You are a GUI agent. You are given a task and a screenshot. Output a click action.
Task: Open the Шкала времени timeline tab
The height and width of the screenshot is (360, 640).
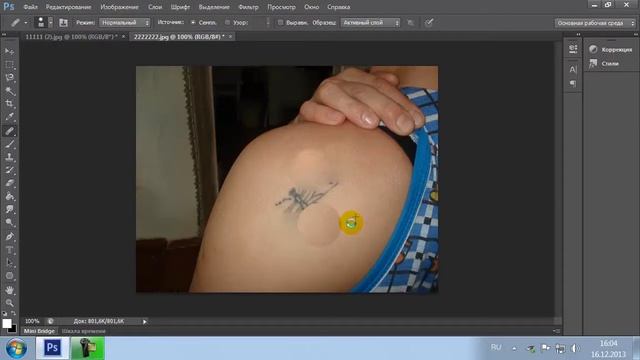[84, 331]
